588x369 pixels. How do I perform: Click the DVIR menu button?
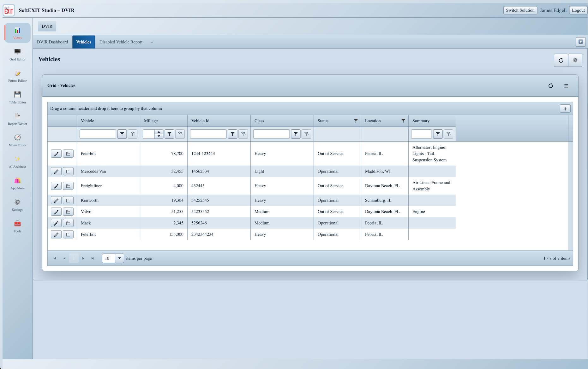pyautogui.click(x=47, y=26)
